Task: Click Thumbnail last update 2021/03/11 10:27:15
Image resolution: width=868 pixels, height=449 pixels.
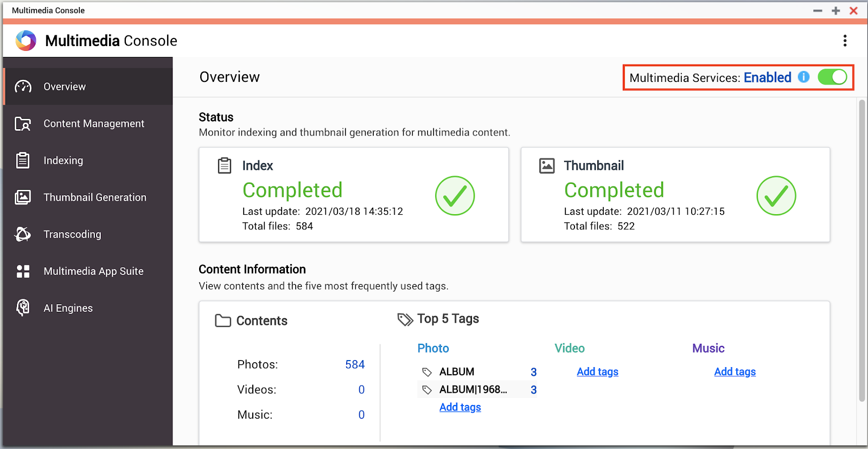Action: point(644,211)
